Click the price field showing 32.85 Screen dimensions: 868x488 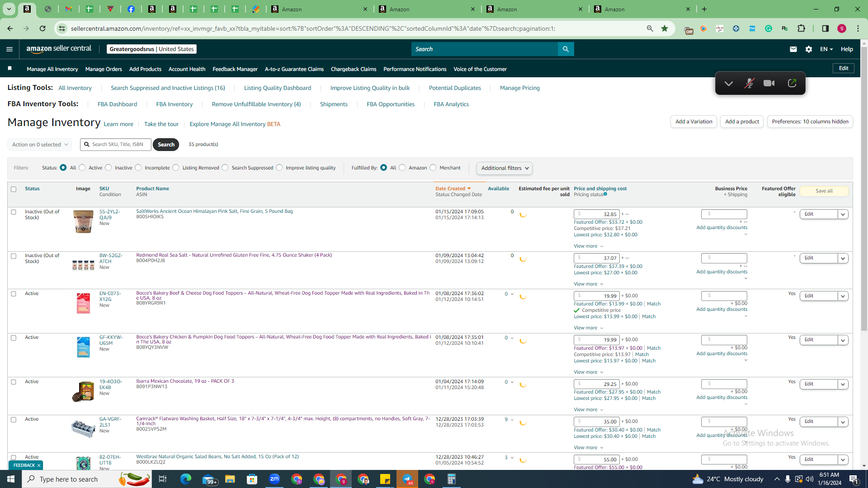tap(597, 214)
